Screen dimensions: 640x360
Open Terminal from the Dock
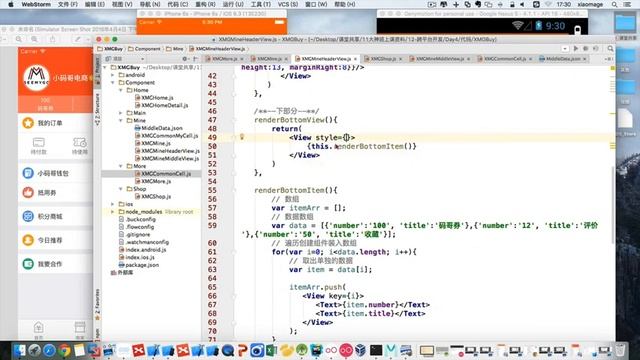[x=376, y=350]
